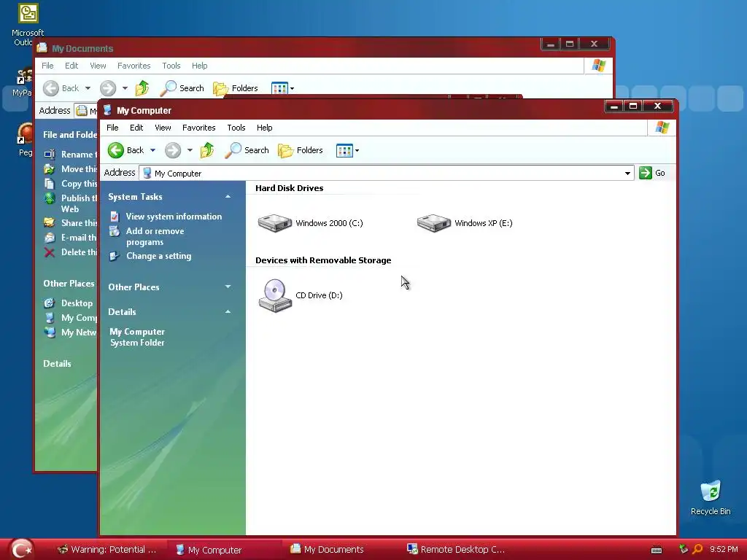Open the File menu in My Computer
Viewport: 747px width, 560px height.
(x=112, y=128)
